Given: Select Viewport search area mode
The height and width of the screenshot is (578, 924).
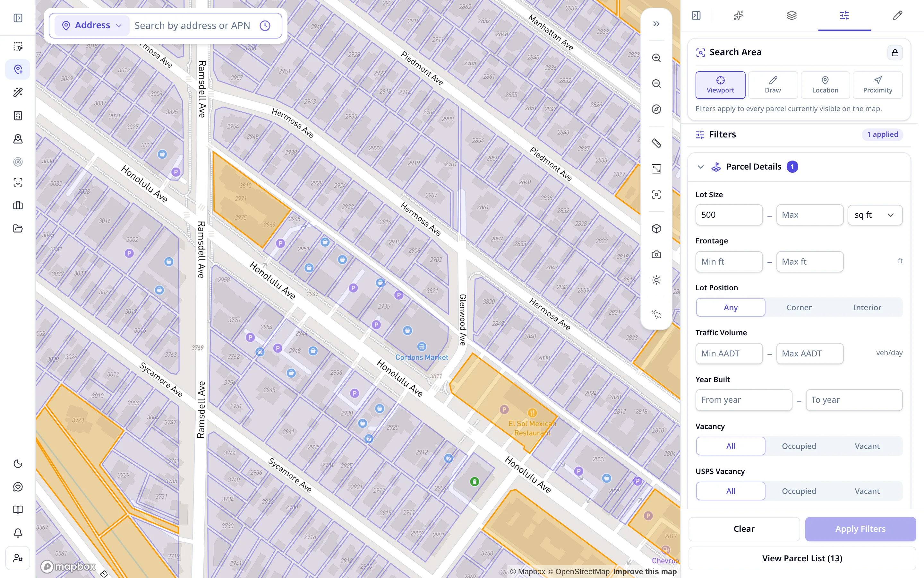Looking at the screenshot, I should click(x=720, y=85).
